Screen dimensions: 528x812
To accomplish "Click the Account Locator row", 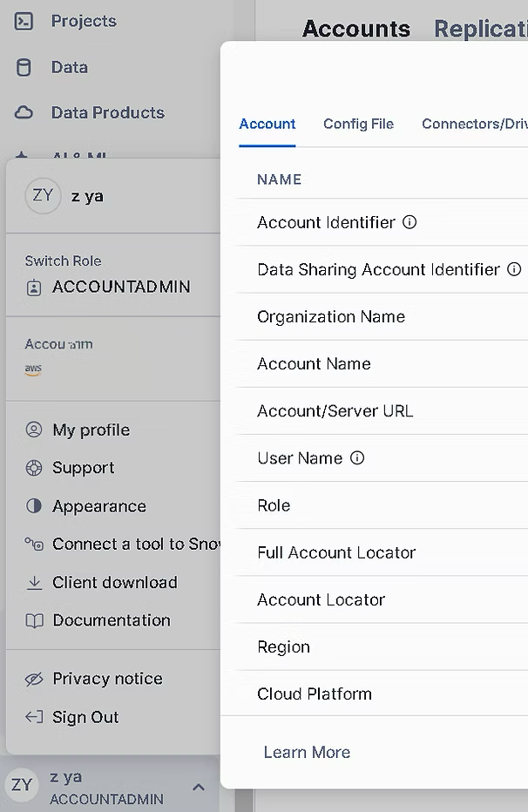I will 382,599.
